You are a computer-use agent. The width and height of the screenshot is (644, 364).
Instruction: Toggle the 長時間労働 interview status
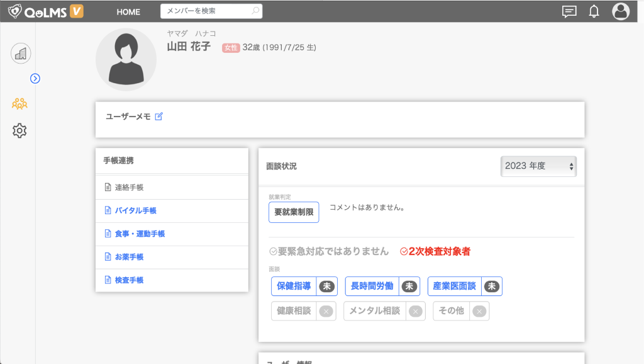[382, 286]
